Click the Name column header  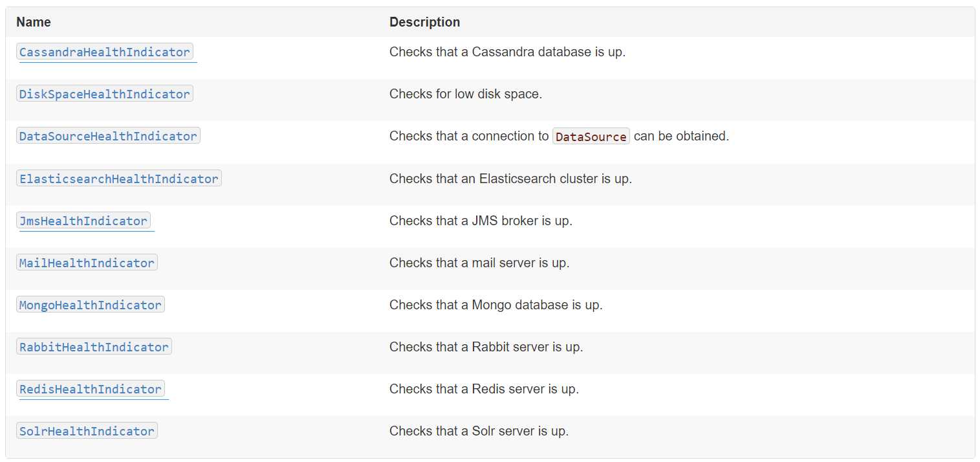click(34, 22)
